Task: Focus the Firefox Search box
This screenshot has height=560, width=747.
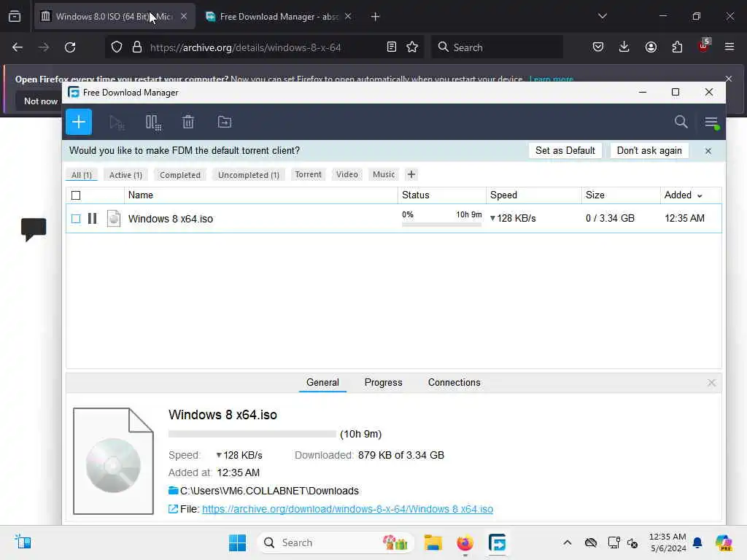Action: click(498, 47)
